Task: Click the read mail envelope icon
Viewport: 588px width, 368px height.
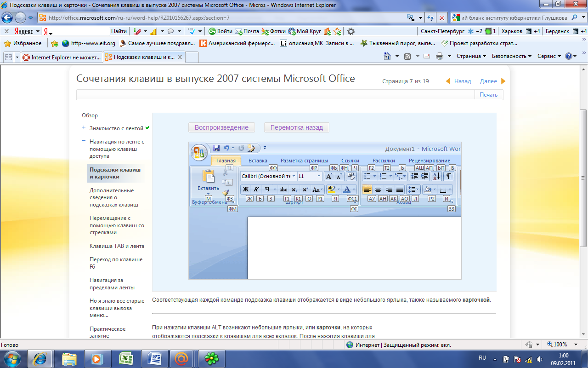Action: click(x=427, y=56)
